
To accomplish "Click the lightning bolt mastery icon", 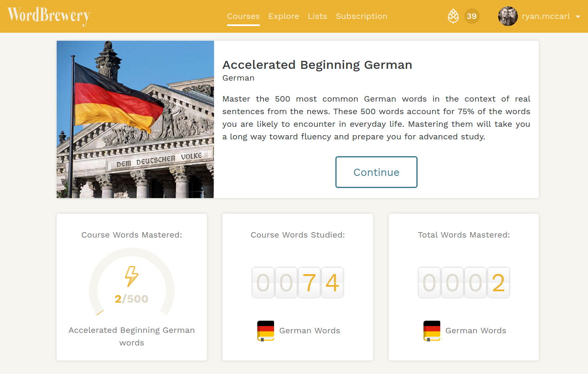I will (132, 276).
